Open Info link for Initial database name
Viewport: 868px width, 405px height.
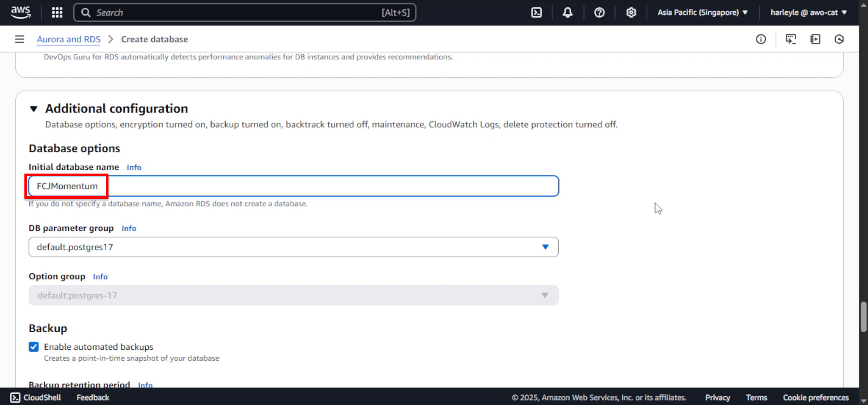pos(134,167)
